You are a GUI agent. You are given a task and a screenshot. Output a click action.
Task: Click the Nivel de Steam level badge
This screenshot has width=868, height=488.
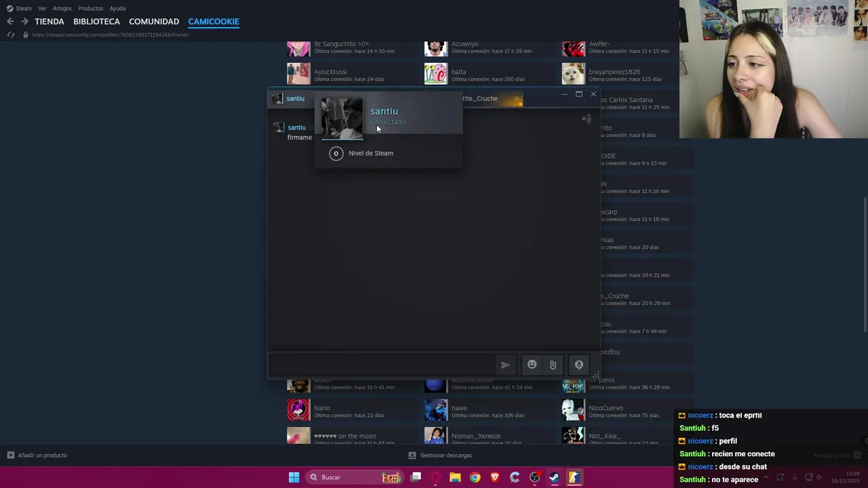point(336,153)
